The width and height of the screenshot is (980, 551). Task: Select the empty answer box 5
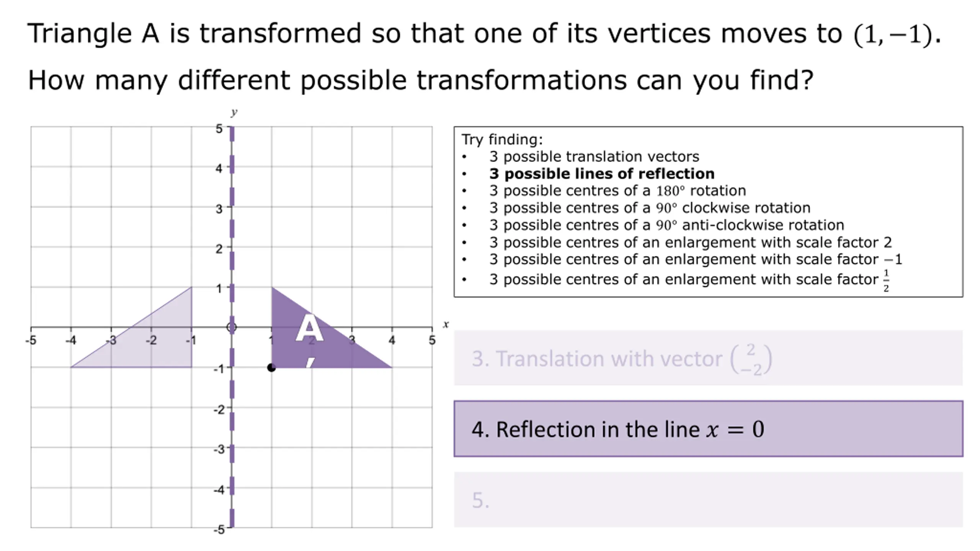pyautogui.click(x=708, y=500)
